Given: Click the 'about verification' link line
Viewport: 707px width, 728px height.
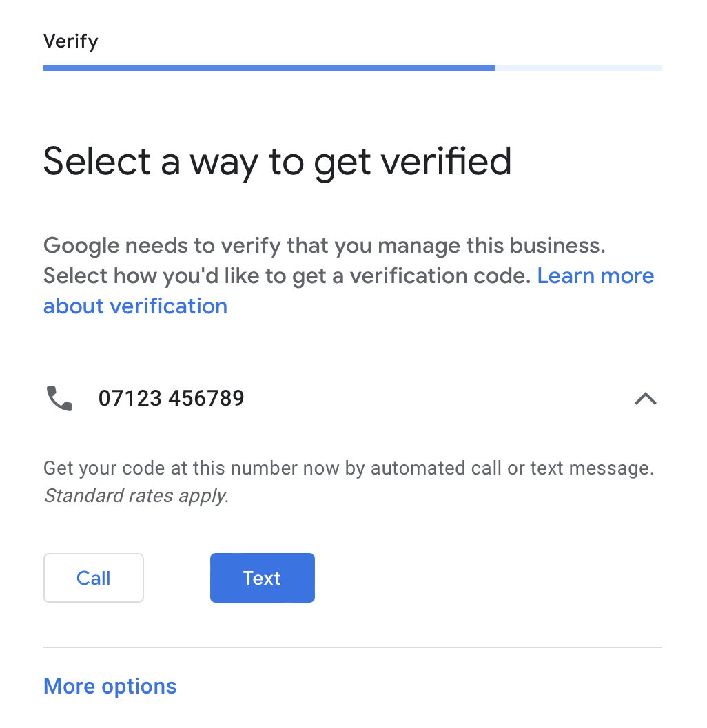Looking at the screenshot, I should tap(135, 306).
